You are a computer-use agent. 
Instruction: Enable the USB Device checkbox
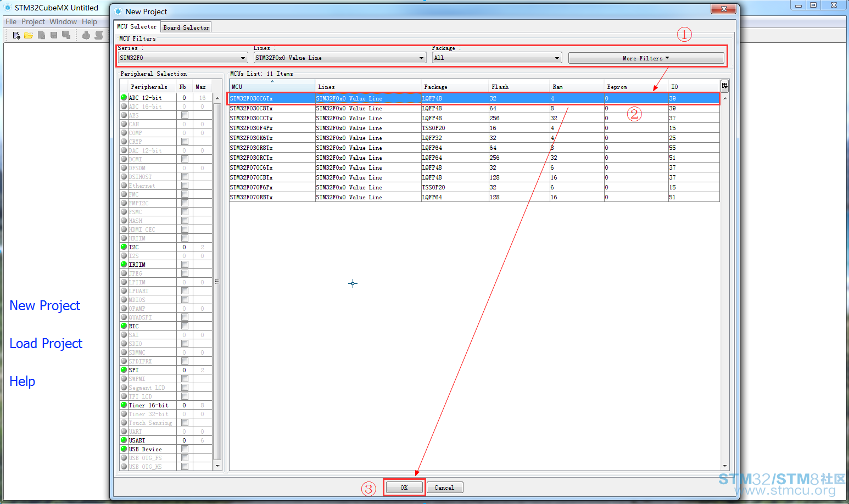point(185,449)
